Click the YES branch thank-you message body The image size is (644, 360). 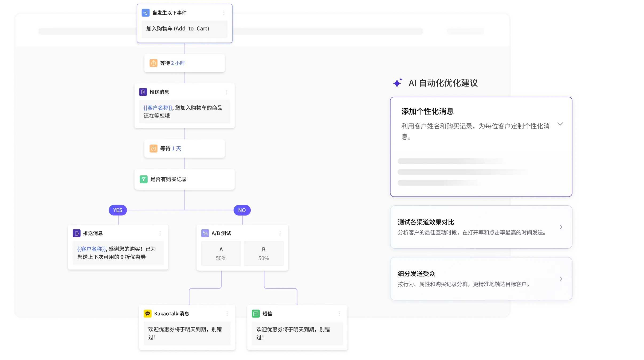116,253
